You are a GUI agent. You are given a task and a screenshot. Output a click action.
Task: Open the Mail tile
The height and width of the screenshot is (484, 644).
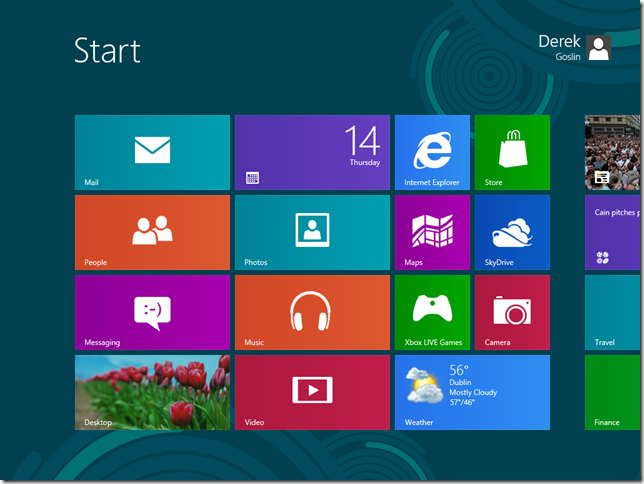point(152,152)
